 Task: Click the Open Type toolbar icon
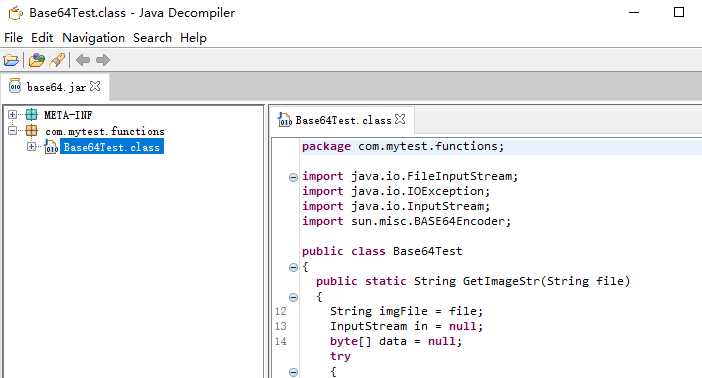point(37,60)
